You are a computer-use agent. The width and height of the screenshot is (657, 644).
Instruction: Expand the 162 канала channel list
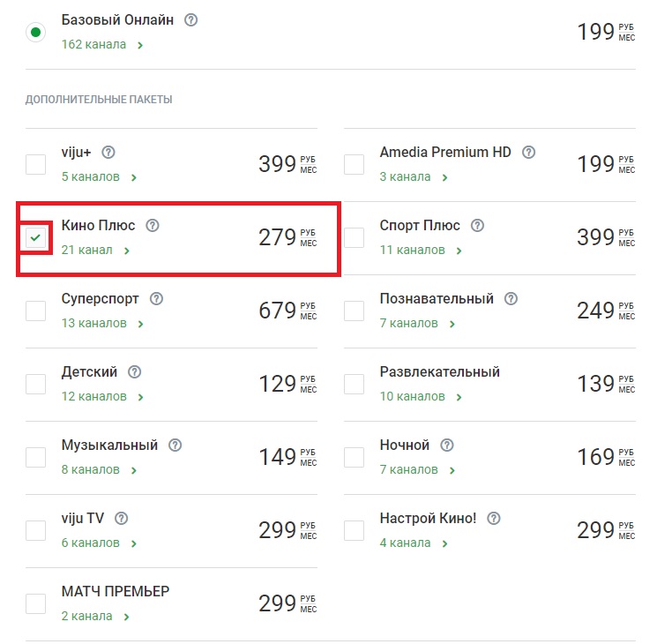(x=102, y=44)
